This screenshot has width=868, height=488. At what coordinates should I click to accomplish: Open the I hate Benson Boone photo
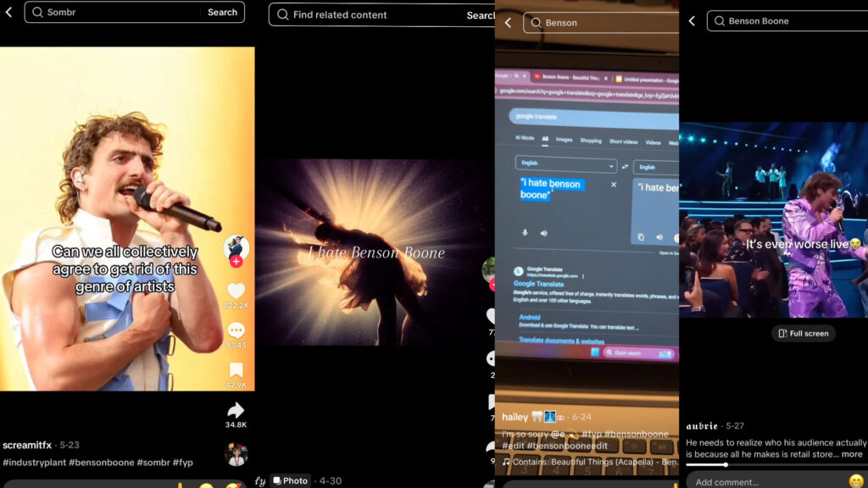tap(375, 252)
